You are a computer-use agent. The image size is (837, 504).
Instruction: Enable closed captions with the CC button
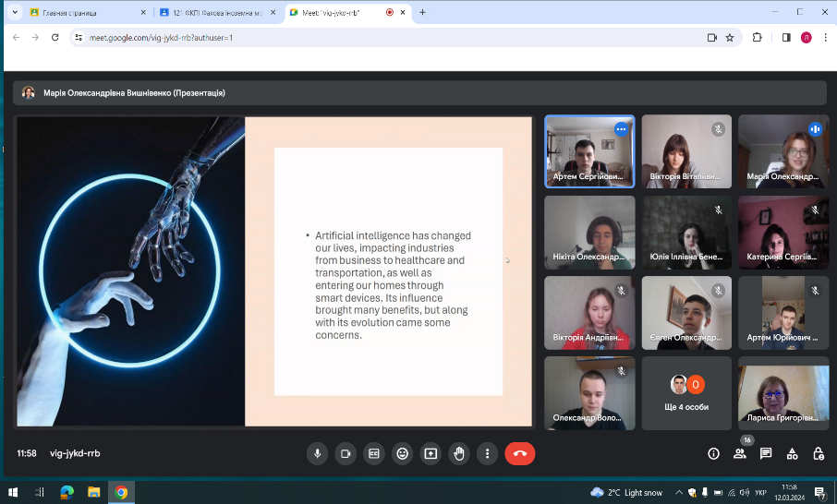tap(374, 453)
